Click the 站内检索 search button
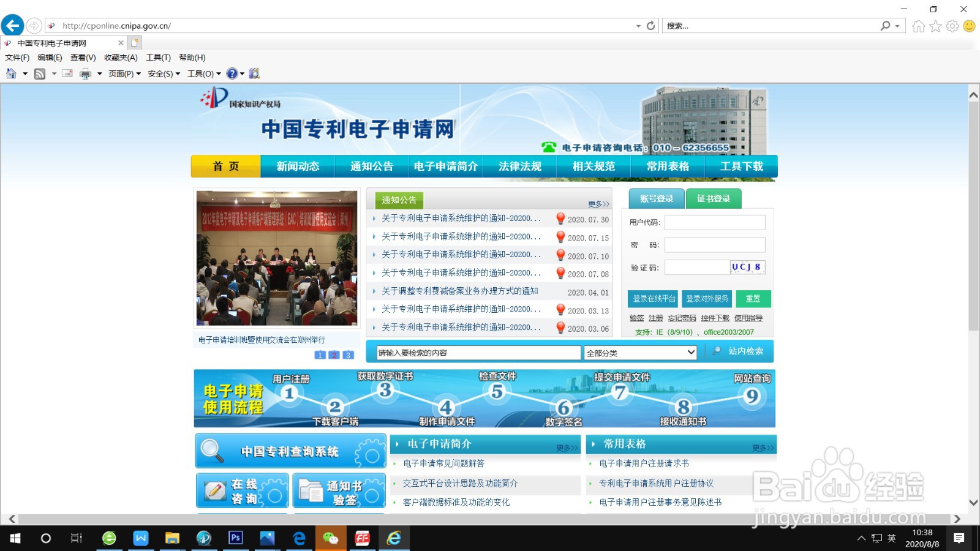This screenshot has width=980, height=551. (740, 351)
